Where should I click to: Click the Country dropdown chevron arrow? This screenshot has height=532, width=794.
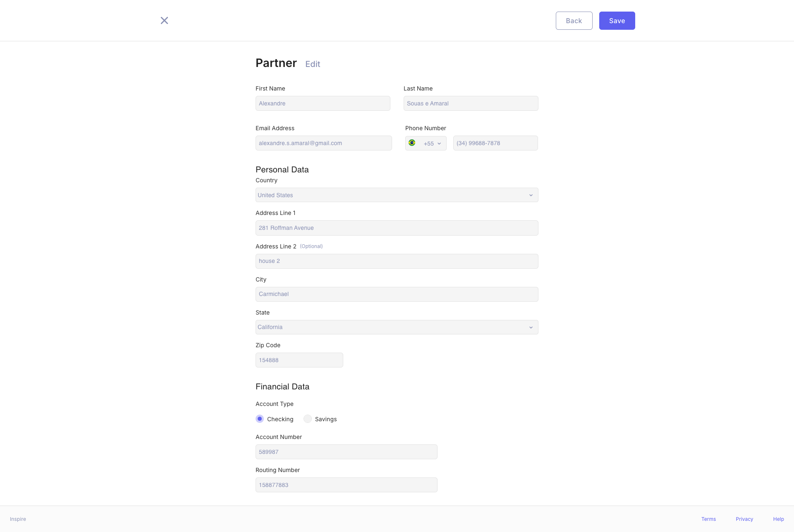[531, 195]
